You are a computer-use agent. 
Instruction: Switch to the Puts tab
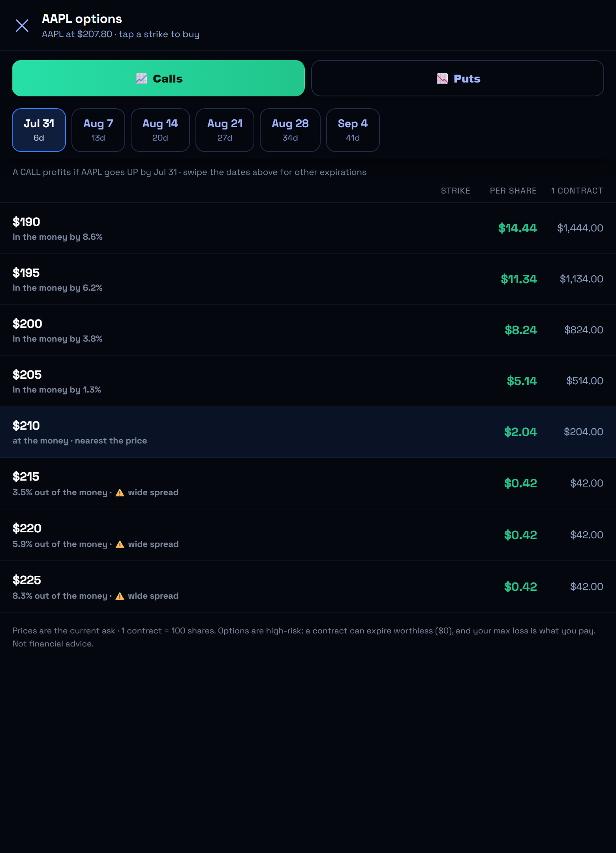(x=458, y=78)
